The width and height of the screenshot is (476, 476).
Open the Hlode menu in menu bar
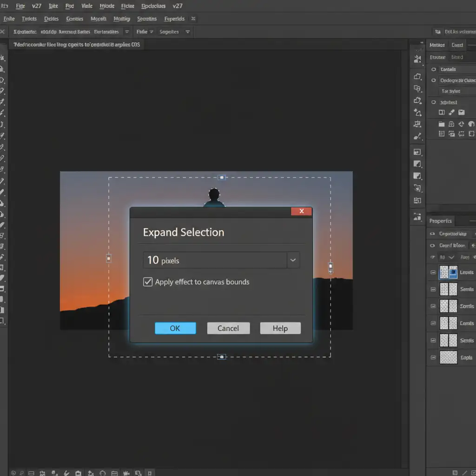tap(107, 6)
